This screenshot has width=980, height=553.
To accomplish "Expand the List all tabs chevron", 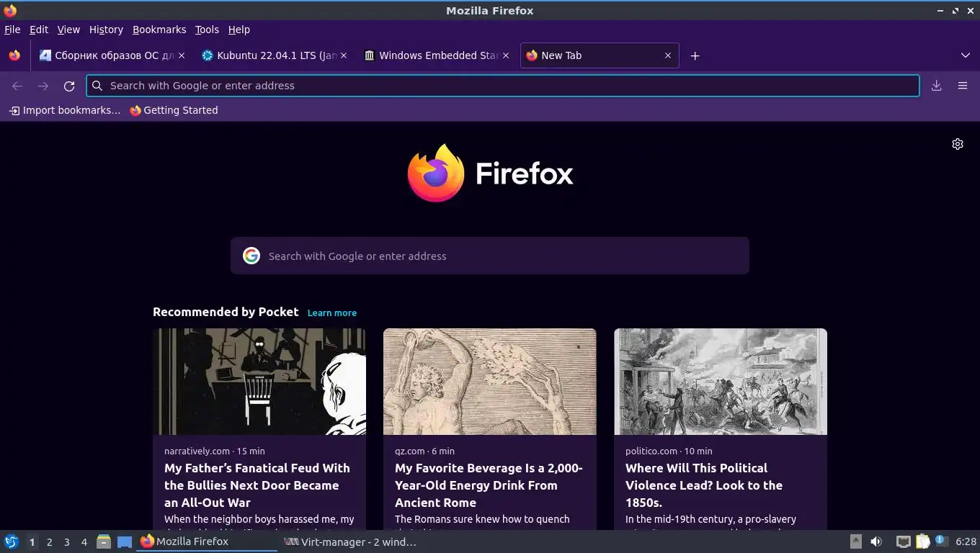I will pos(966,55).
